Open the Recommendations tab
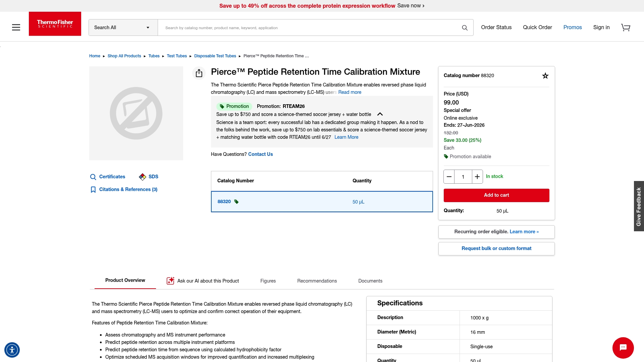 317,281
